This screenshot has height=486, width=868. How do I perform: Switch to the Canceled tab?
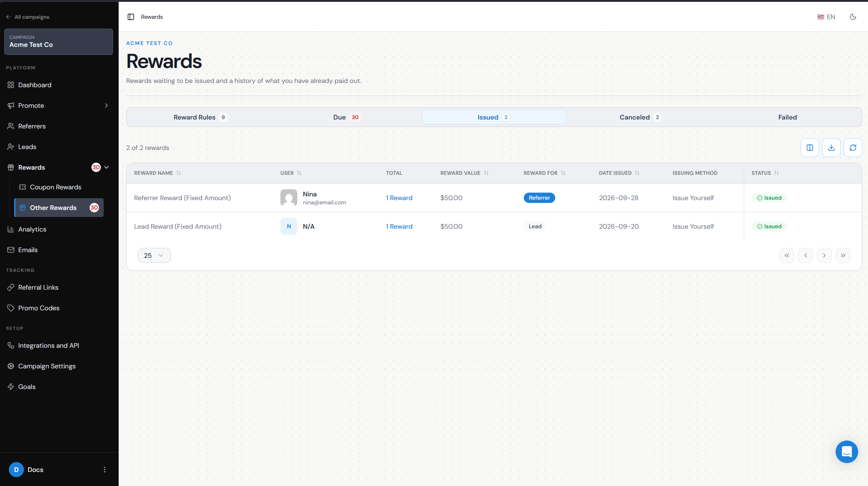[x=641, y=117]
